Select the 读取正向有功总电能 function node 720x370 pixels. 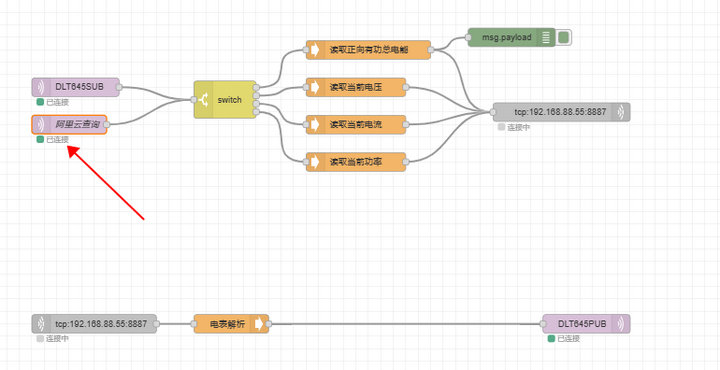pyautogui.click(x=369, y=50)
